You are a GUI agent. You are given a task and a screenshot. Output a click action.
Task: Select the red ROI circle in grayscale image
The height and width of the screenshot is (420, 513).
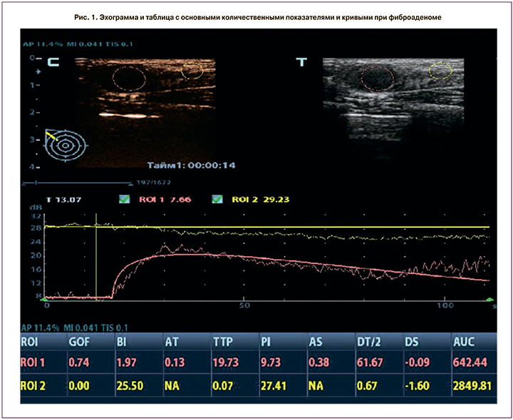click(375, 78)
